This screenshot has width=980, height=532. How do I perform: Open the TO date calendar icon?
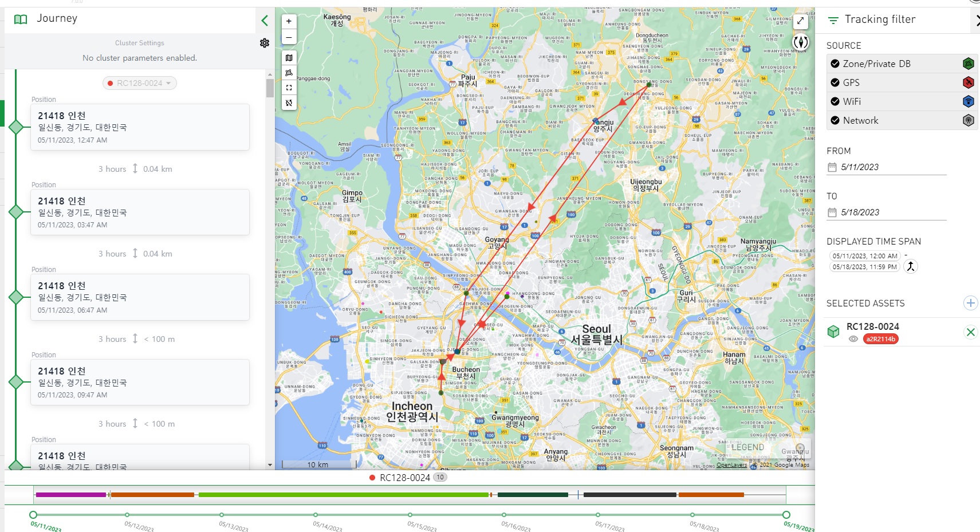832,212
